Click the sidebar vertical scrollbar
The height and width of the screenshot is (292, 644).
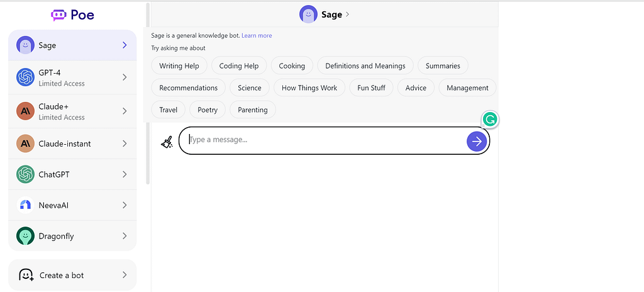[148, 94]
